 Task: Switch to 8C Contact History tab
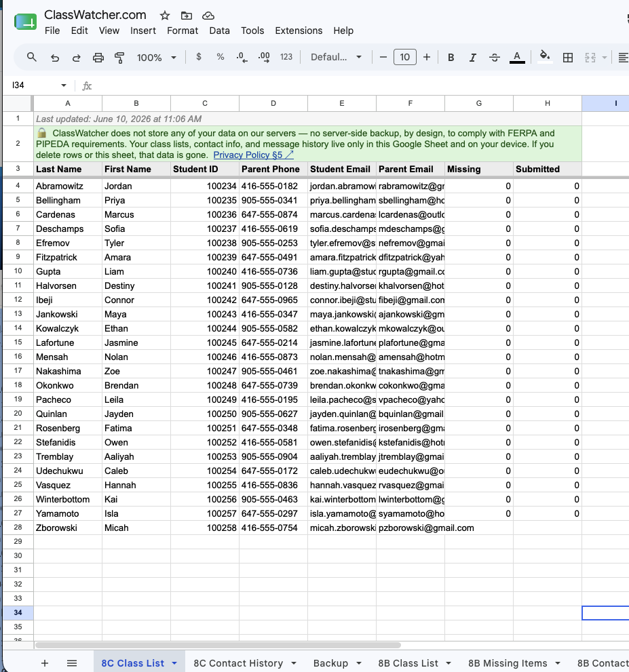tap(238, 663)
